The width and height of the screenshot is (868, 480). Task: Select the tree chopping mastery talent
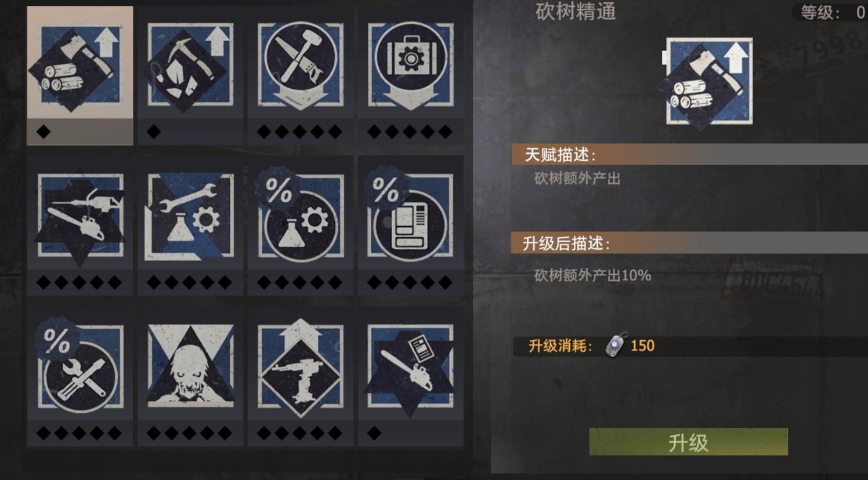point(80,75)
